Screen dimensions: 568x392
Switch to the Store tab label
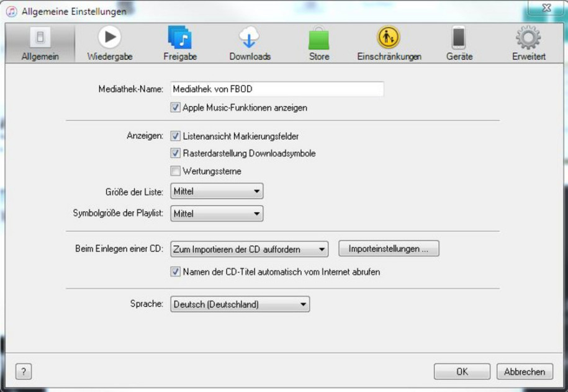tap(319, 56)
